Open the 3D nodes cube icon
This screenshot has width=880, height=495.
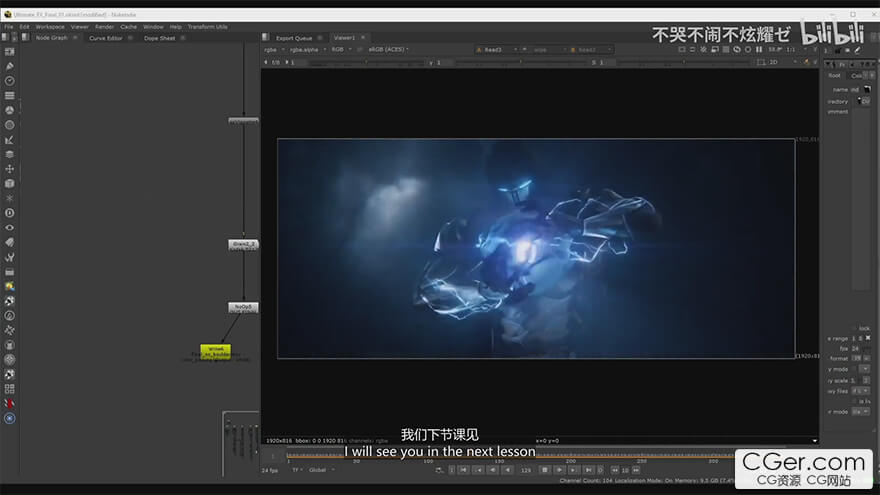10,184
